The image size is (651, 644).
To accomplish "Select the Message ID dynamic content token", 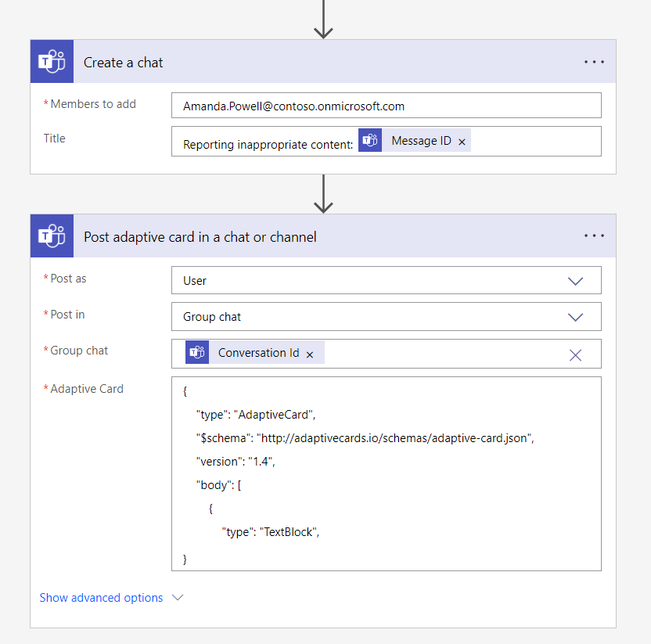I will click(x=421, y=141).
